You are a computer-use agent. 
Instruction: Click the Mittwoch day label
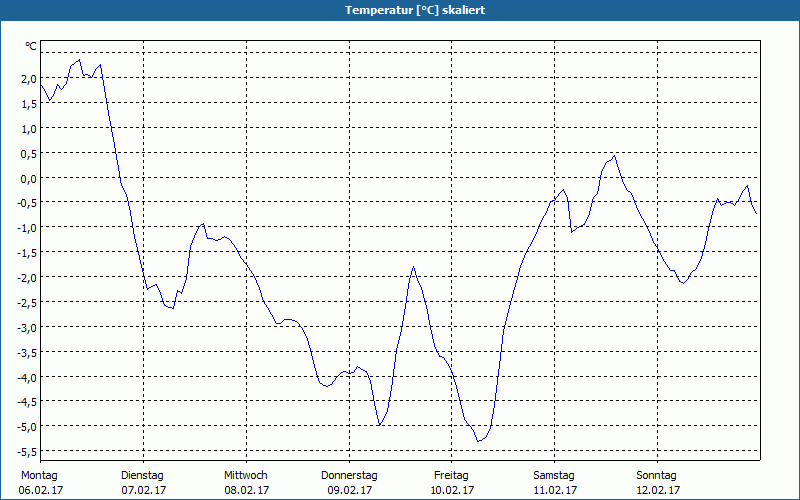pos(246,476)
